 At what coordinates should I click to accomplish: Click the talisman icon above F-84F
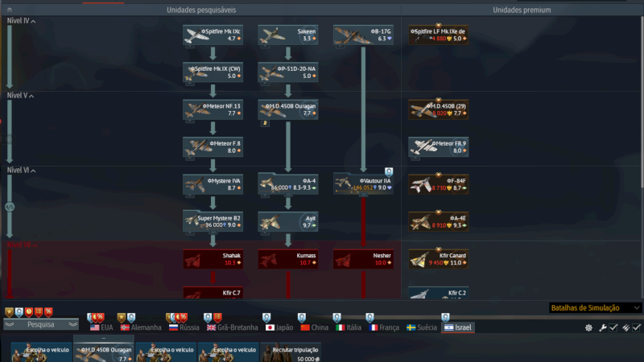pyautogui.click(x=438, y=175)
